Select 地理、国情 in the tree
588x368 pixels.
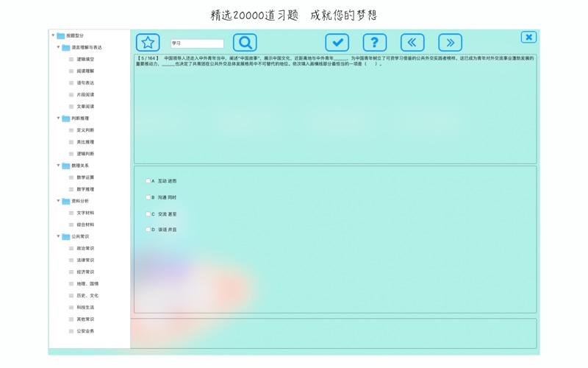[x=87, y=284]
